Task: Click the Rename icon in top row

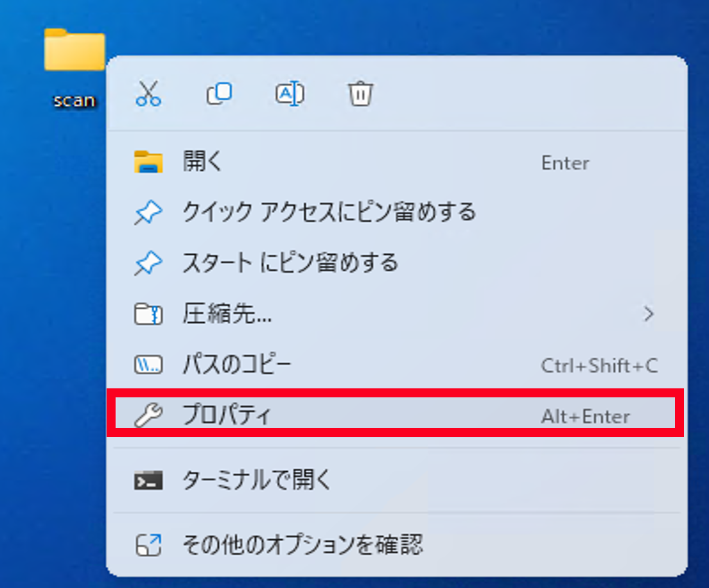Action: point(290,94)
